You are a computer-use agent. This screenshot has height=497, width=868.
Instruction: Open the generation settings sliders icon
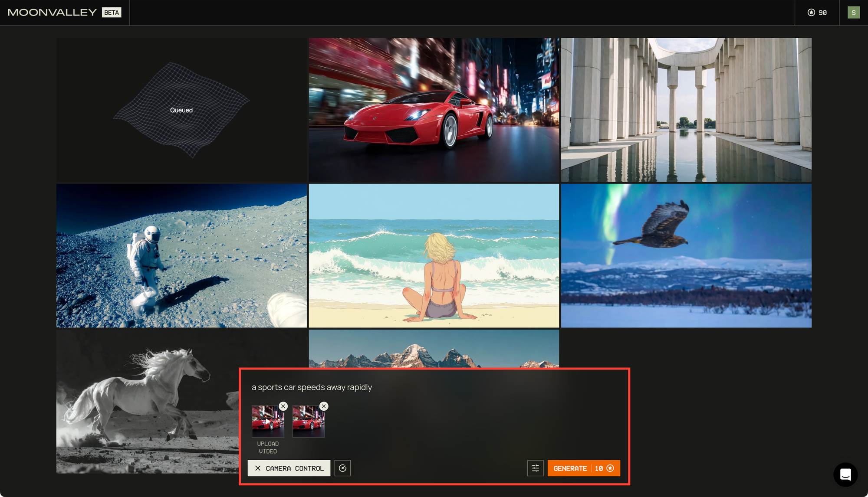tap(535, 468)
